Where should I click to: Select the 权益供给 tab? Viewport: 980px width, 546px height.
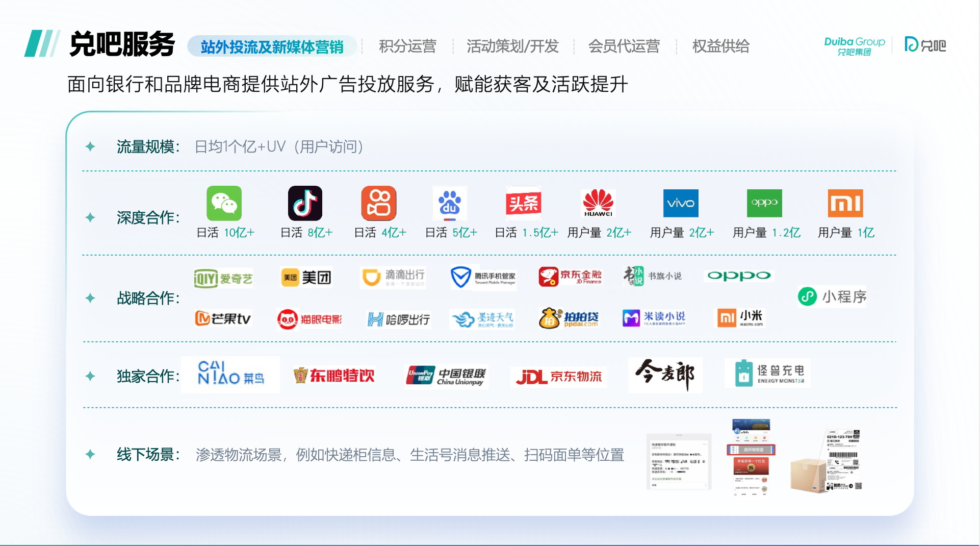pos(720,46)
